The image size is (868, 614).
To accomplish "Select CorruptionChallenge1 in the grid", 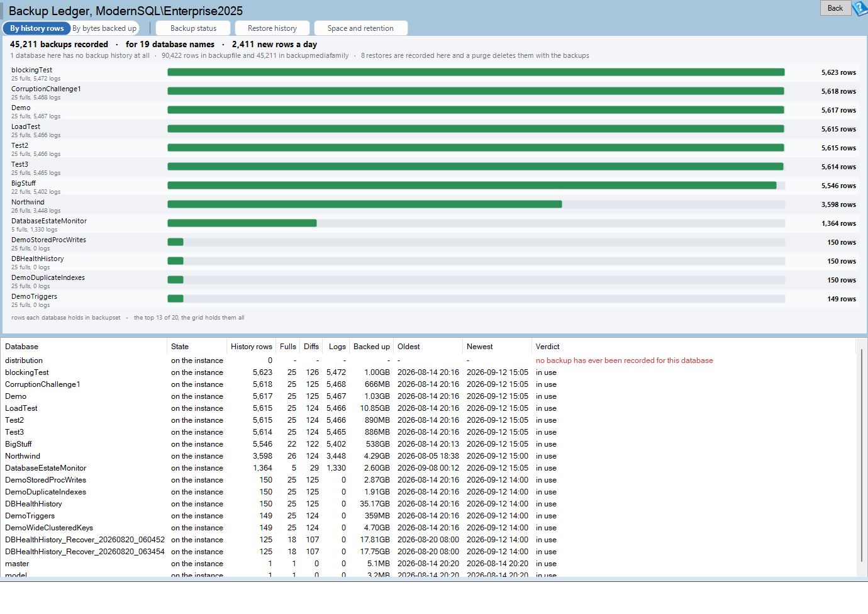I will pyautogui.click(x=428, y=384).
